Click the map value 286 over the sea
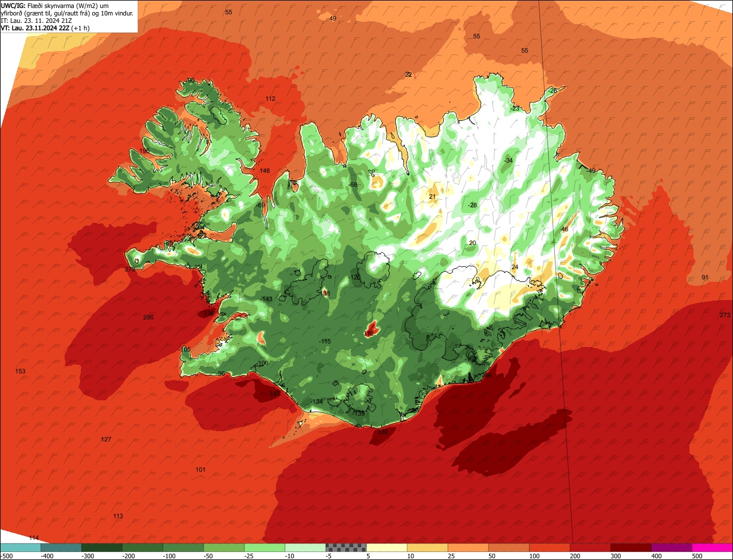Image resolution: width=733 pixels, height=560 pixels. [x=148, y=317]
